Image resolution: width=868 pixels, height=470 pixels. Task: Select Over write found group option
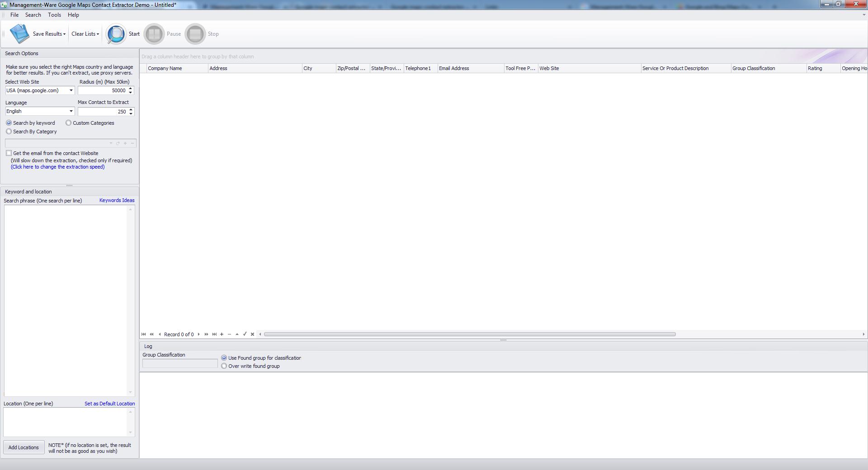pyautogui.click(x=224, y=366)
